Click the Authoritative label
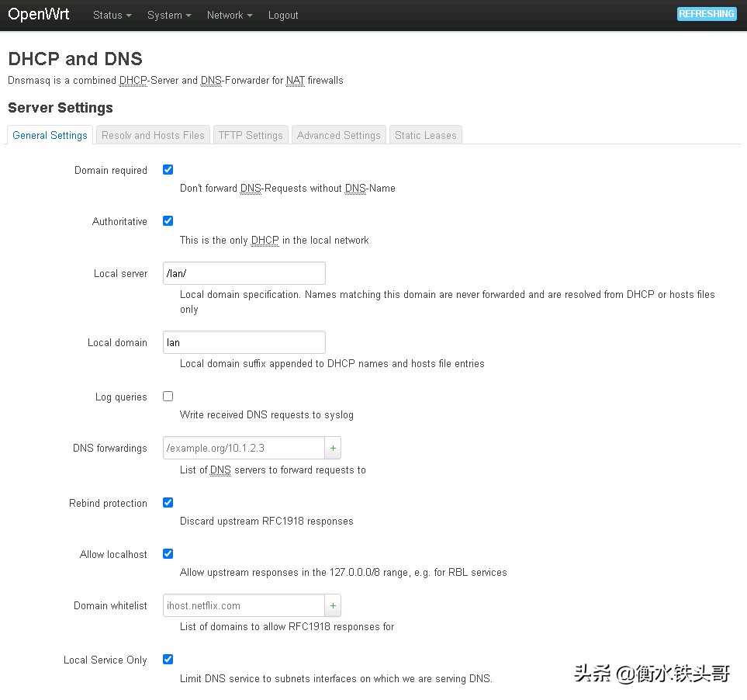 [119, 222]
